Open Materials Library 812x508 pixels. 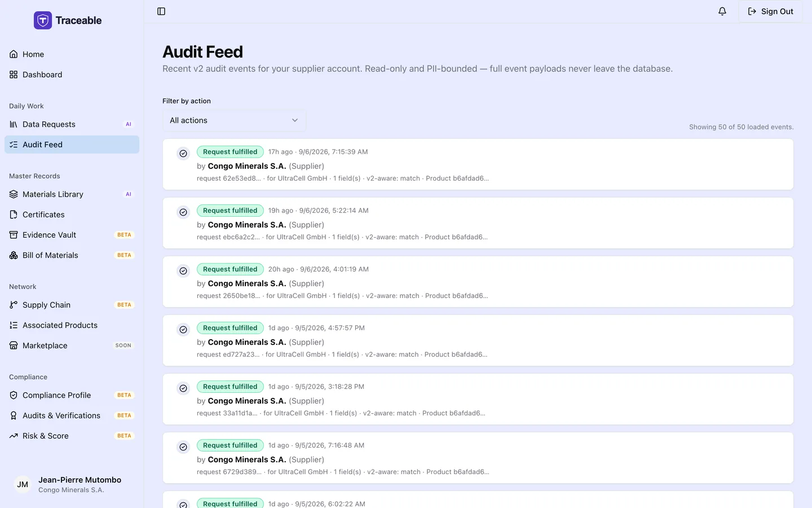[72, 194]
